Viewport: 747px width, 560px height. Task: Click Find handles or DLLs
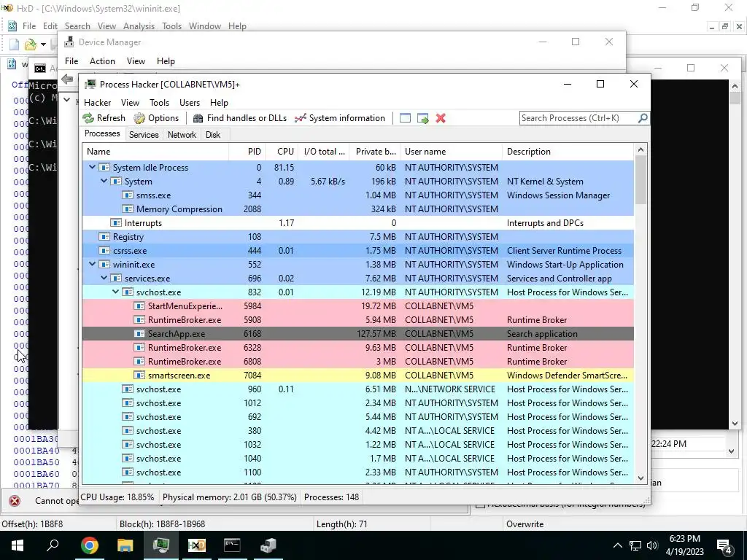point(239,118)
